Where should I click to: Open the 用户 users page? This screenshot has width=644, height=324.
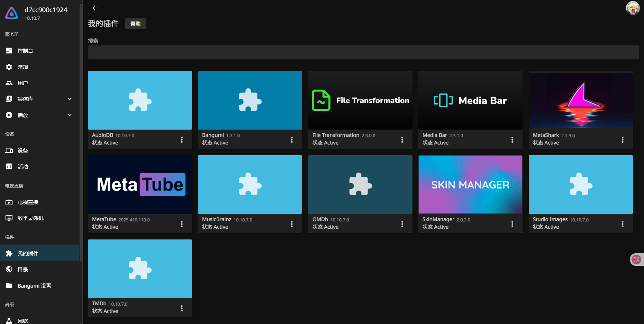23,83
